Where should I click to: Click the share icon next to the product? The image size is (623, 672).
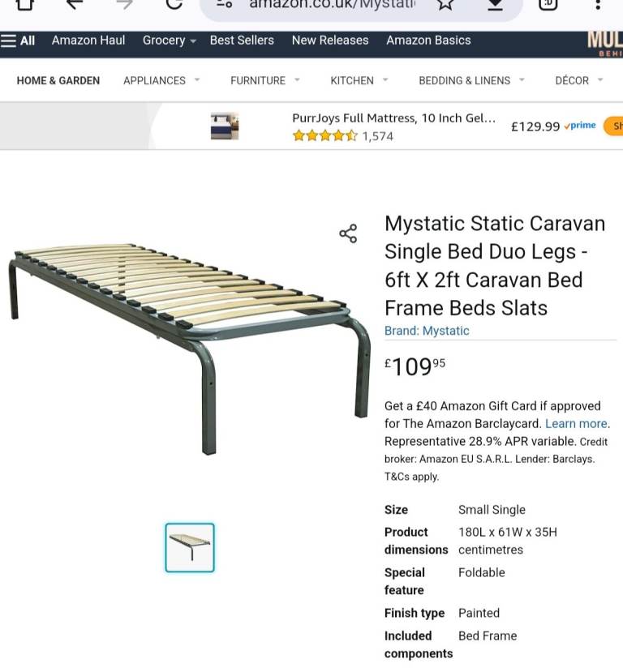pos(348,233)
